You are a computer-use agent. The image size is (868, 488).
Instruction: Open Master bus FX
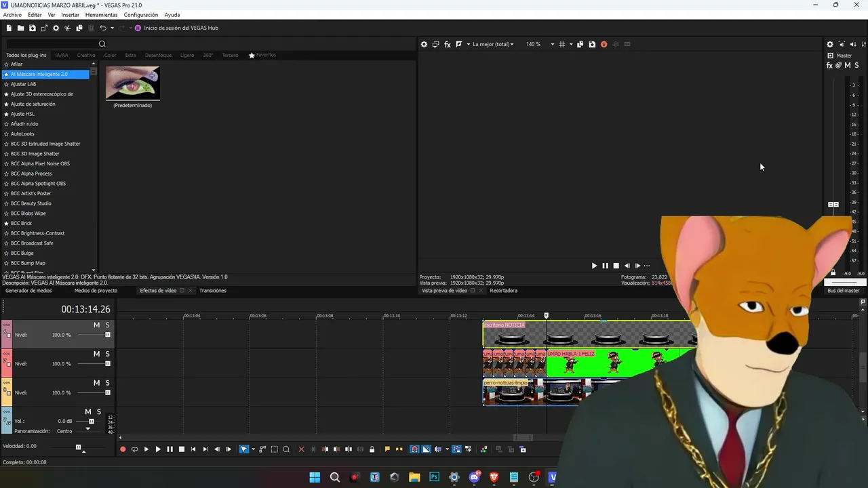[x=829, y=66]
